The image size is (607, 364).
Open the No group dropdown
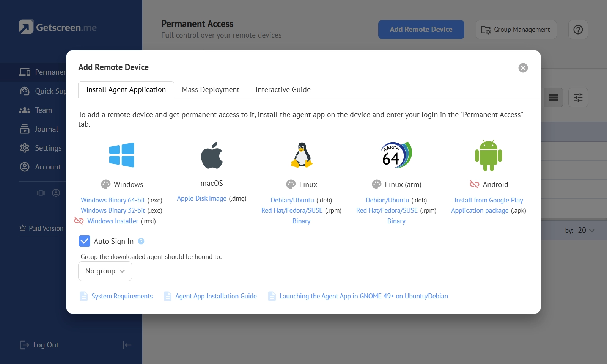[x=105, y=271]
